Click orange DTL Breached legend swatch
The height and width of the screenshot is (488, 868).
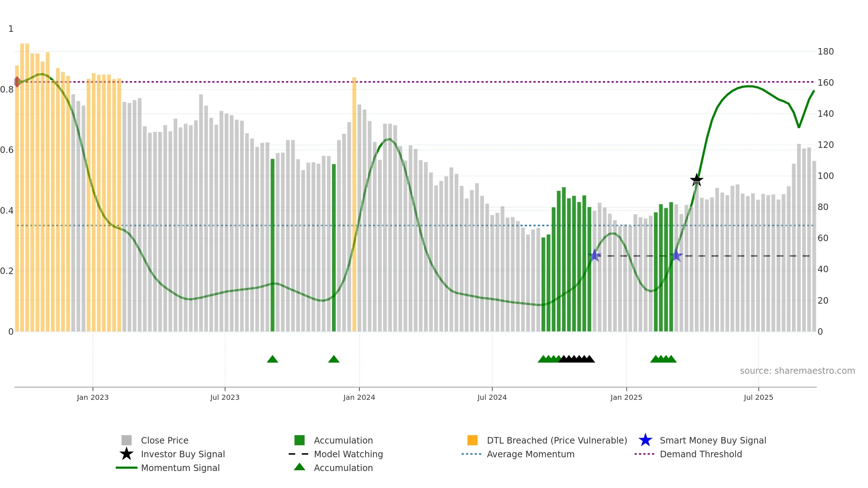(x=472, y=440)
